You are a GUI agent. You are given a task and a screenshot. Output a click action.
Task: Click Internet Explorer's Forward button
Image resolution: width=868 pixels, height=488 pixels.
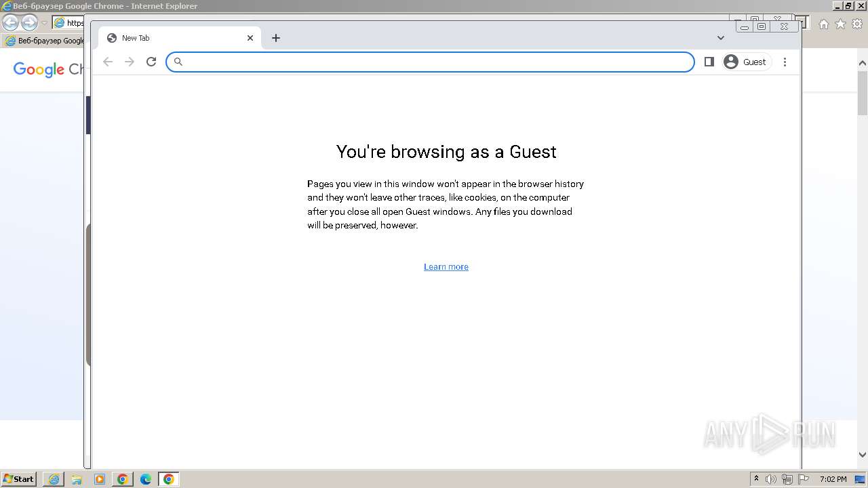point(29,22)
